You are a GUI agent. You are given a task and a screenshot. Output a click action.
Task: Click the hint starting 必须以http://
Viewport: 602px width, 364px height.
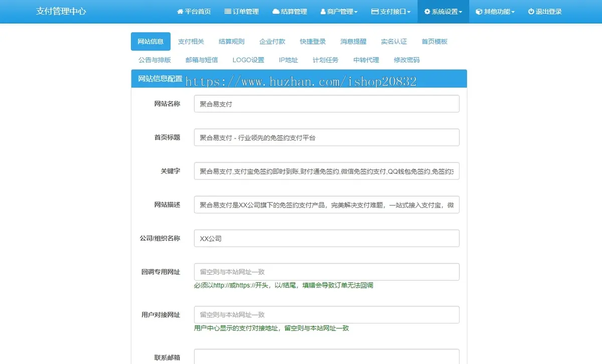point(283,285)
